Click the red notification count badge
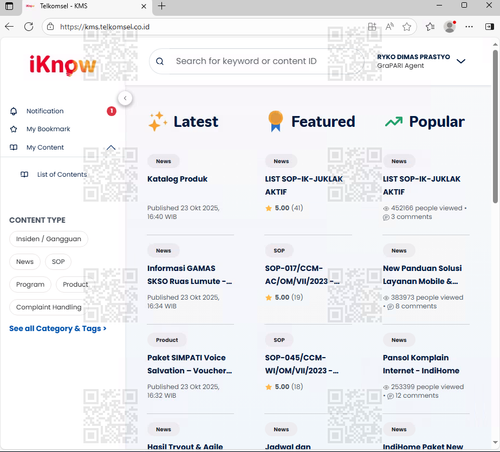This screenshot has width=500, height=452. pos(111,111)
